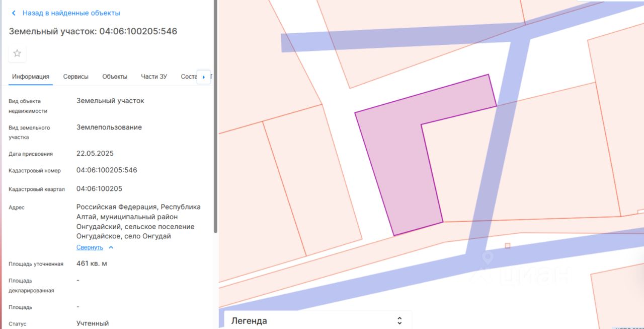
Task: Click 'Земельный участок' value in Вид объекта row
Action: point(110,101)
